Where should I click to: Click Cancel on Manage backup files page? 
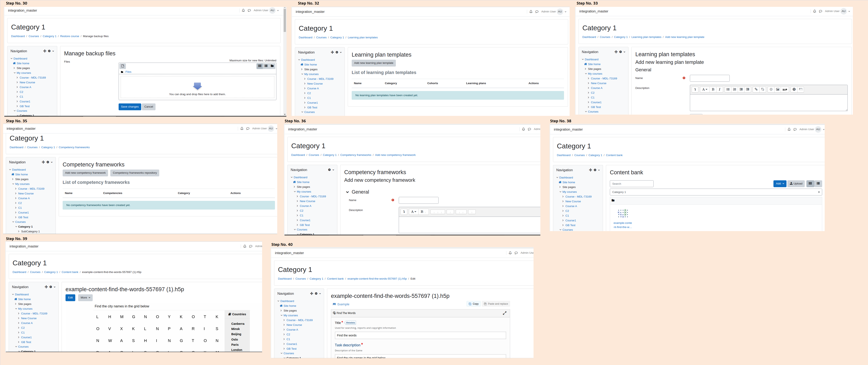tap(149, 107)
